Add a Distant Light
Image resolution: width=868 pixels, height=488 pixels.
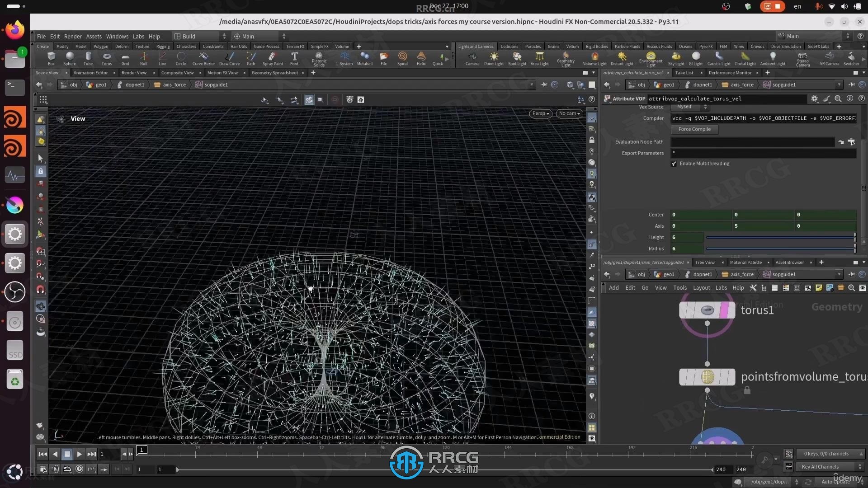tap(622, 58)
